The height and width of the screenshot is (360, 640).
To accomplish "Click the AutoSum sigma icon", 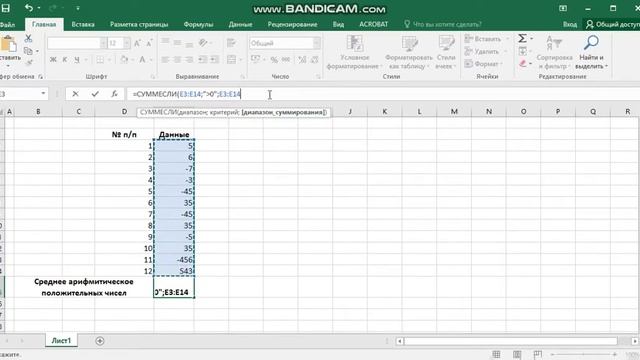I will [x=522, y=38].
